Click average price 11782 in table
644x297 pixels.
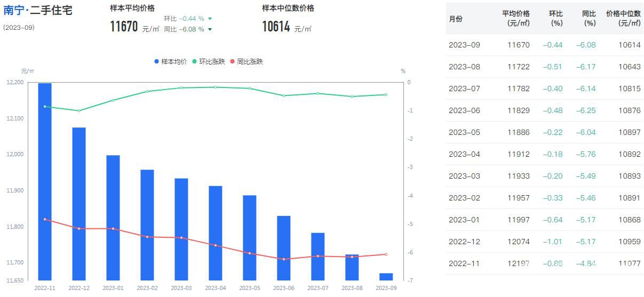coord(519,89)
